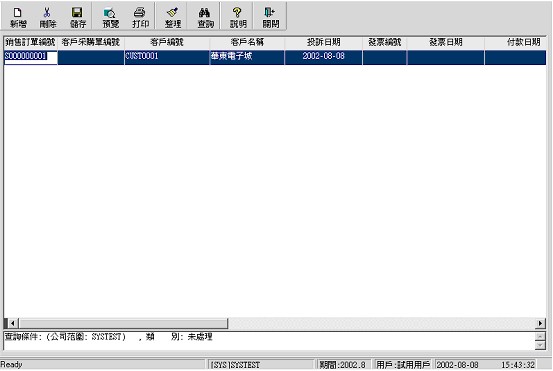Click the horizontal scrollbar left arrow

tap(12, 323)
